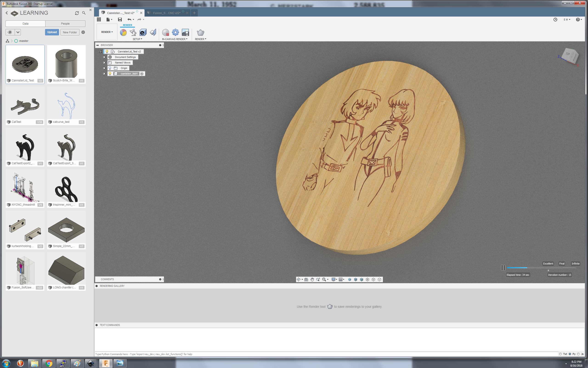The height and width of the screenshot is (368, 588).
Task: Select the Look At tool
Action: click(306, 279)
